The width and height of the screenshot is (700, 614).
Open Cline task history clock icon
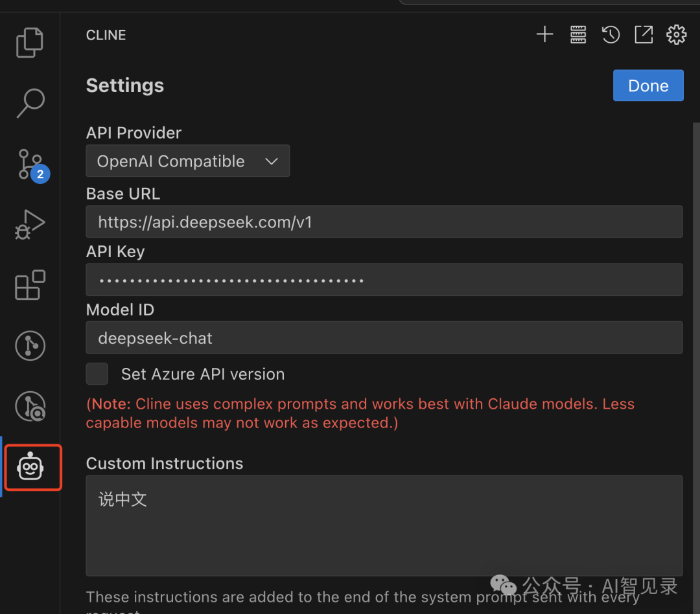(x=611, y=34)
